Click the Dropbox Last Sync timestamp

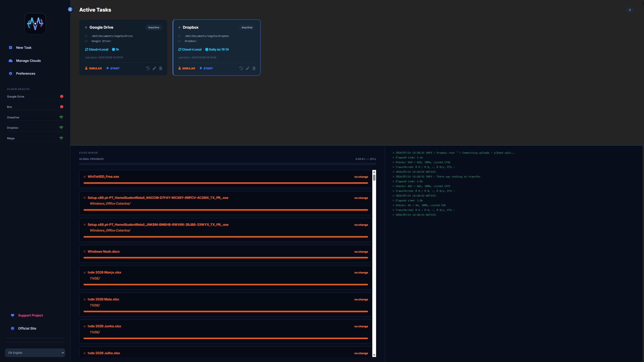coord(197,58)
